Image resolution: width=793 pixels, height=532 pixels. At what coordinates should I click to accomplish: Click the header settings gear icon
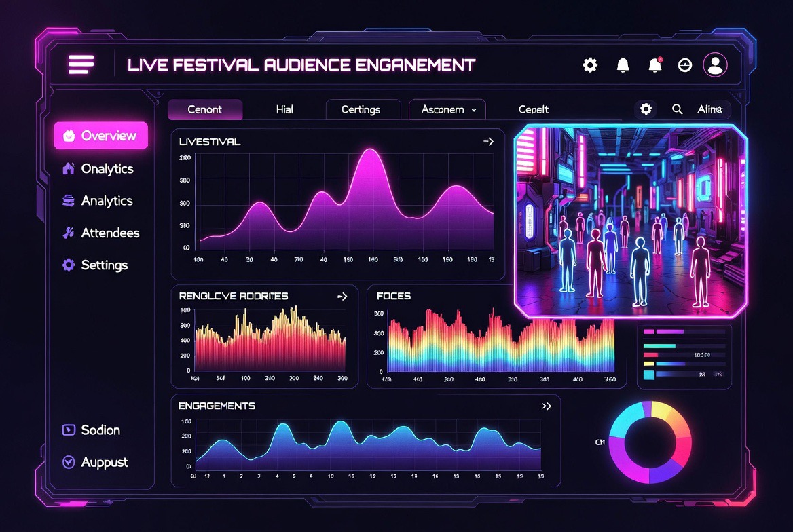pos(590,64)
